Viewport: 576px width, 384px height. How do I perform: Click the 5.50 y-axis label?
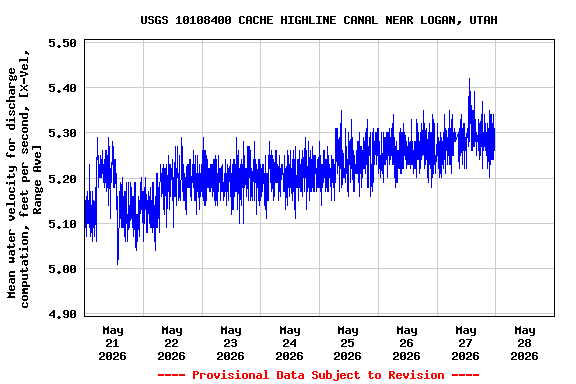click(62, 43)
